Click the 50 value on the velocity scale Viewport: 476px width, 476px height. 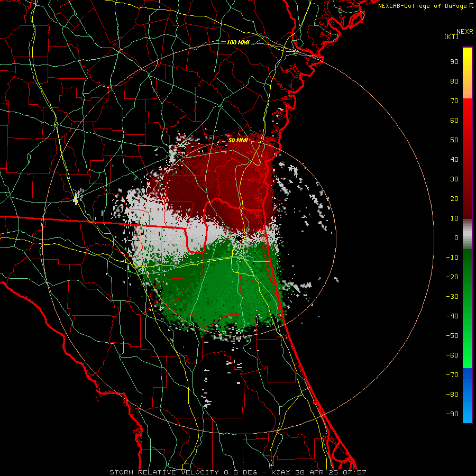click(x=454, y=140)
